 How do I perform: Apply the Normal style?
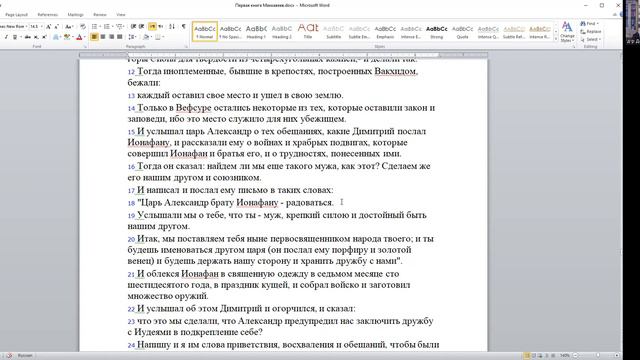click(205, 31)
